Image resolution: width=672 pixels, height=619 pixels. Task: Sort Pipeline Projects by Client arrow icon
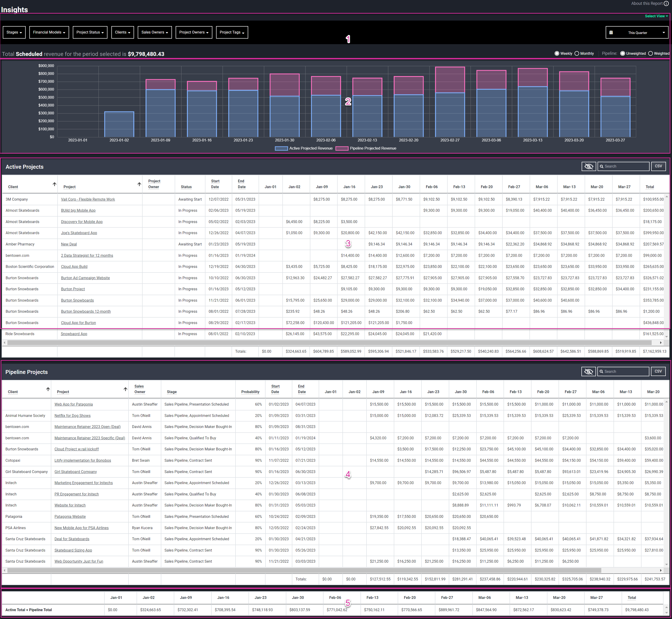(x=48, y=389)
